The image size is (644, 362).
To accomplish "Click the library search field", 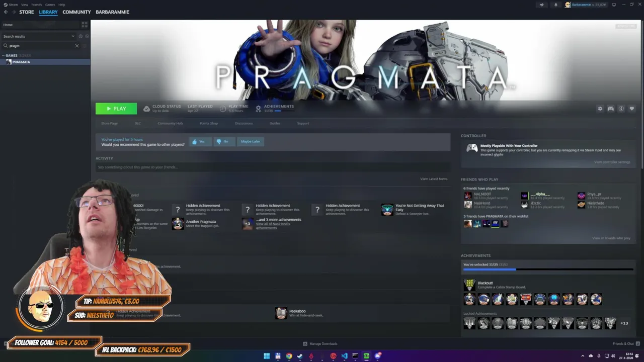I will (41, 46).
